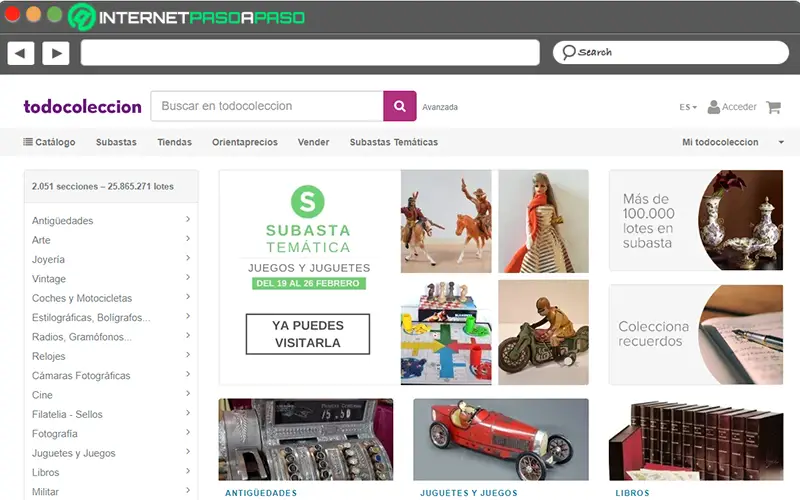Click the Juegos y Juguetes banner heading
This screenshot has height=500, width=800.
pos(309,268)
